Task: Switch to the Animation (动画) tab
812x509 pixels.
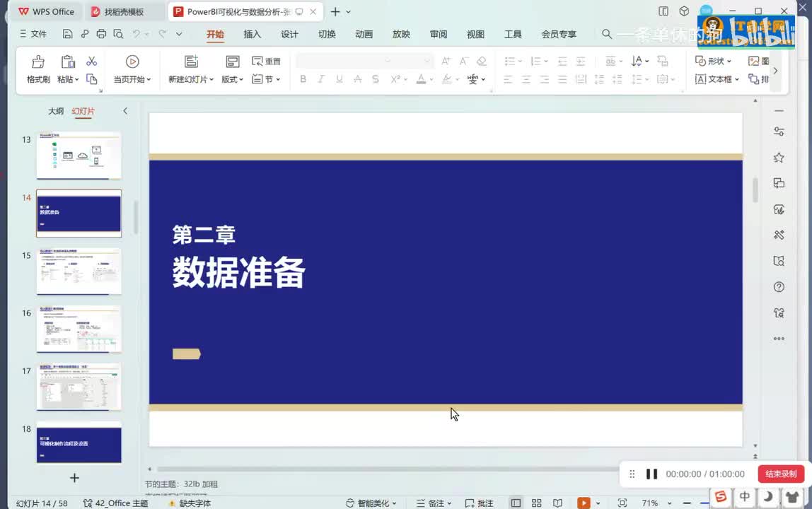Action: 364,34
